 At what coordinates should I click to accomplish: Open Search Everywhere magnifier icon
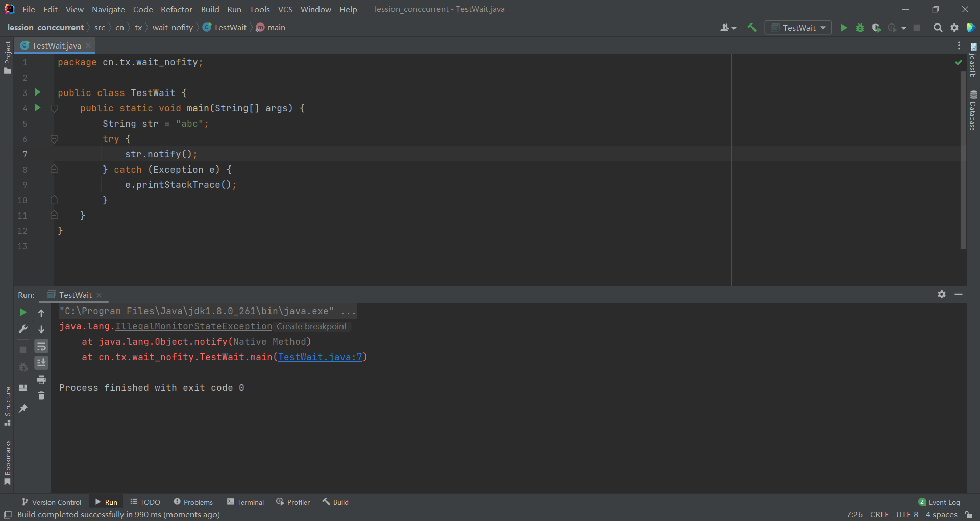[938, 28]
